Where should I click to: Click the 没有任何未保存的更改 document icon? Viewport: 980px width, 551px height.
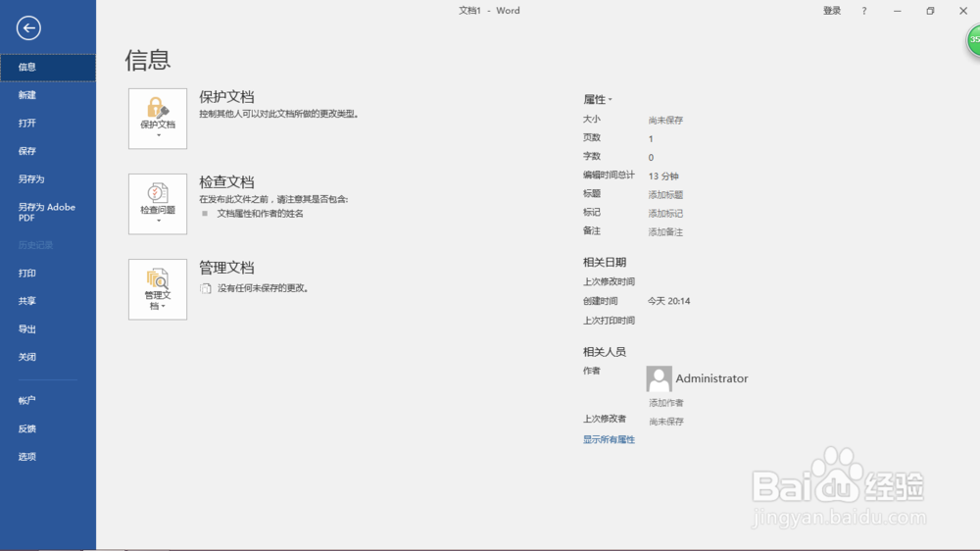(x=206, y=288)
